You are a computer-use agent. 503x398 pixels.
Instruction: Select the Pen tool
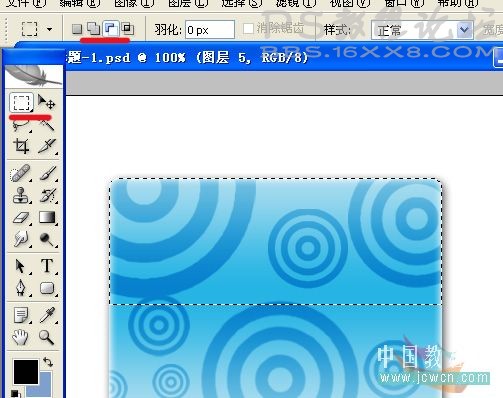[21, 287]
